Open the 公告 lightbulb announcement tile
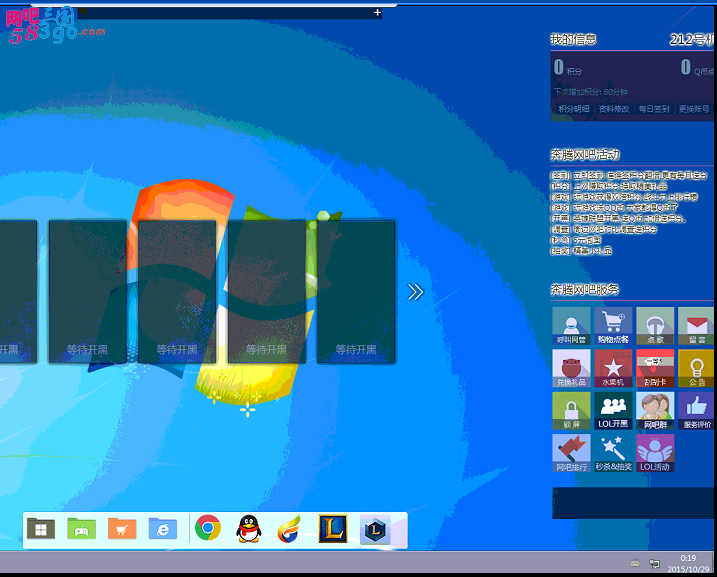 click(x=696, y=369)
